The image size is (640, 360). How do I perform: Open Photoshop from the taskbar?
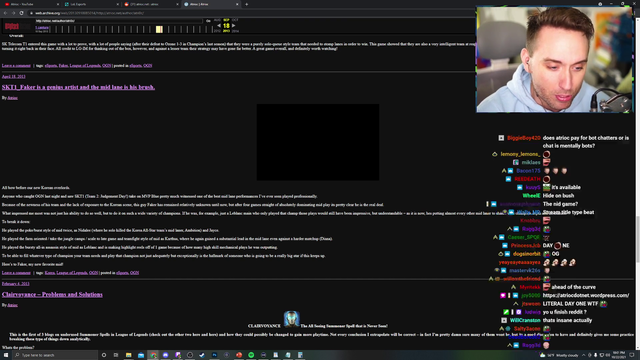(x=214, y=355)
